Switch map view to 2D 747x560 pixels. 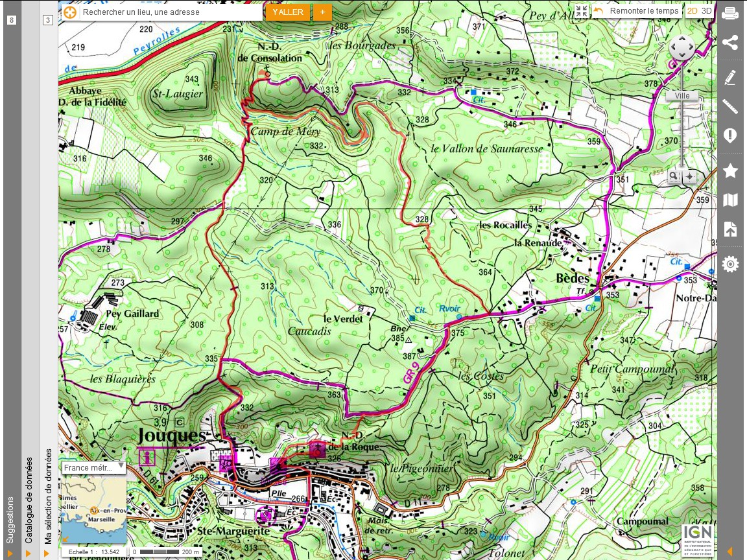click(693, 11)
